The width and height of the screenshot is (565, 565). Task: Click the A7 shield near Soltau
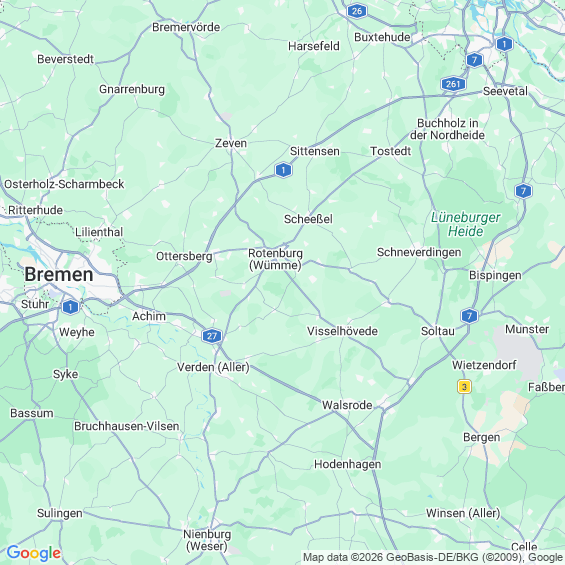click(x=469, y=316)
